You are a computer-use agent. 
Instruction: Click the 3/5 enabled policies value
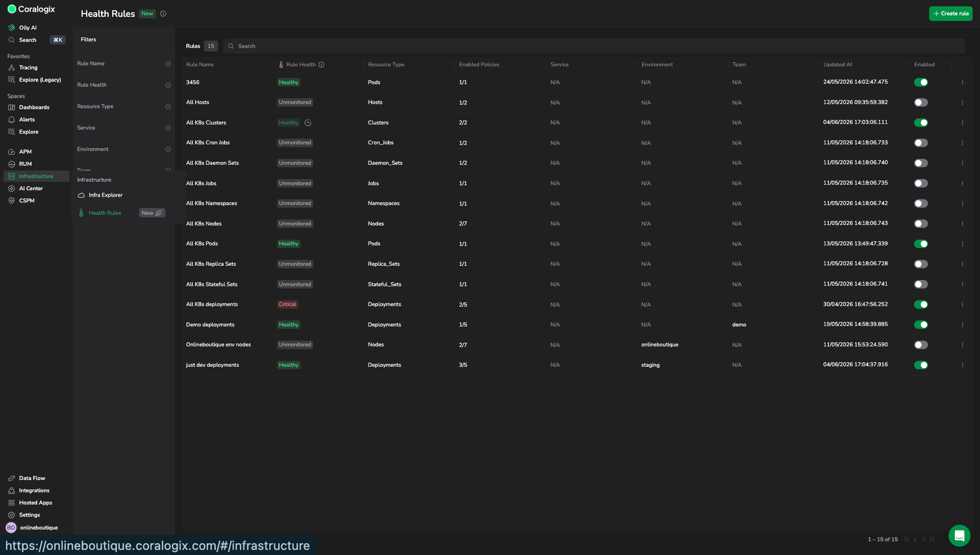463,365
